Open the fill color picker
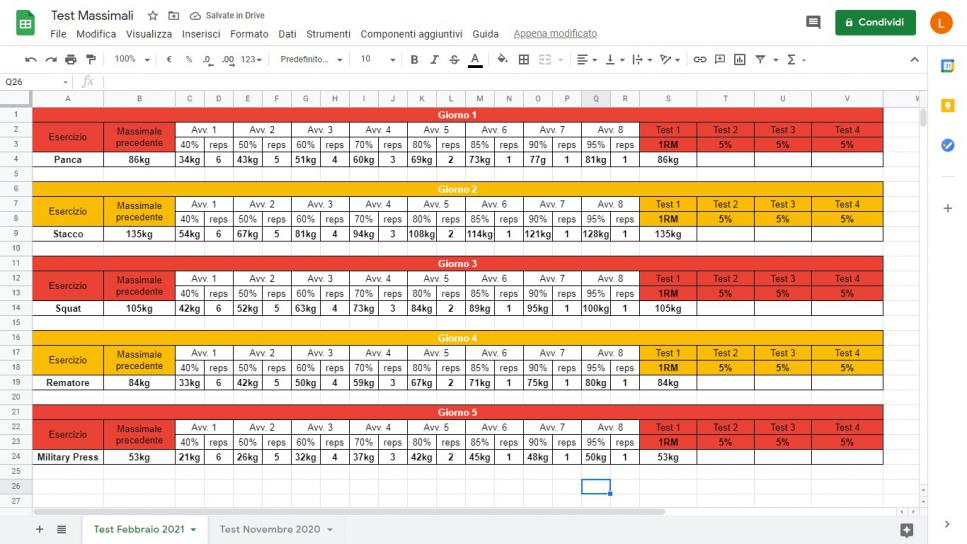This screenshot has height=544, width=967. pos(502,60)
